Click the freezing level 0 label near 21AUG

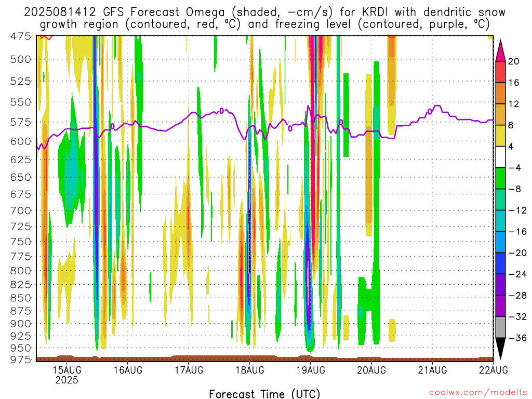(x=430, y=111)
